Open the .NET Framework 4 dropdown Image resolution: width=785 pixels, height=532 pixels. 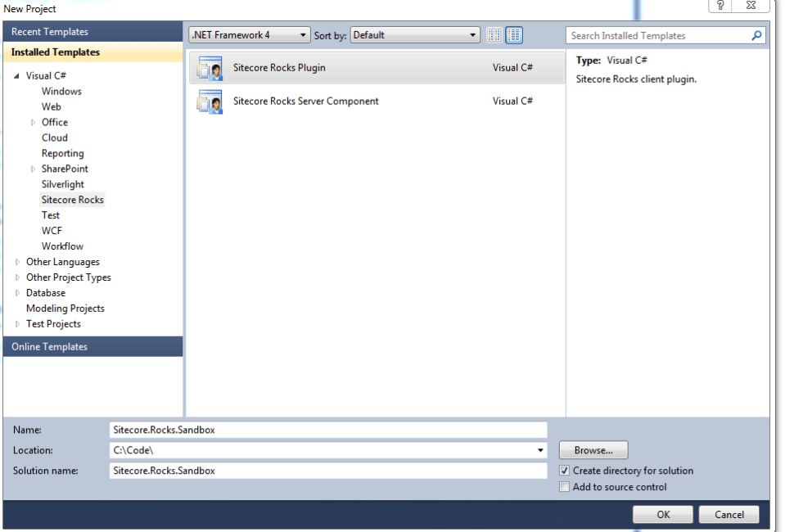[x=305, y=34]
